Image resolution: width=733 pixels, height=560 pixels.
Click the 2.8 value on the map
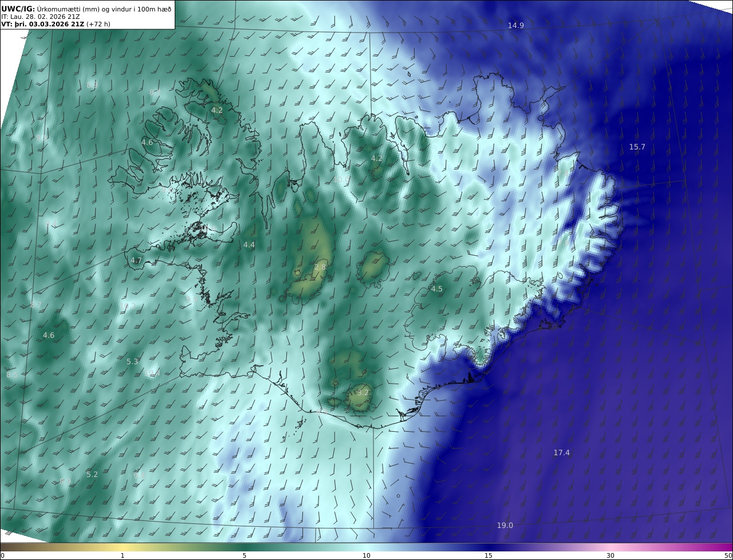click(321, 267)
